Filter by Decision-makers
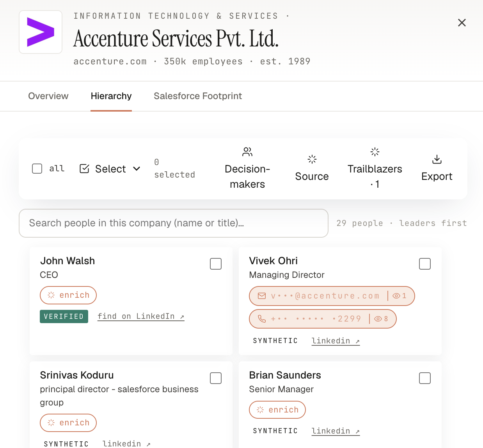The width and height of the screenshot is (483, 448). 247,169
